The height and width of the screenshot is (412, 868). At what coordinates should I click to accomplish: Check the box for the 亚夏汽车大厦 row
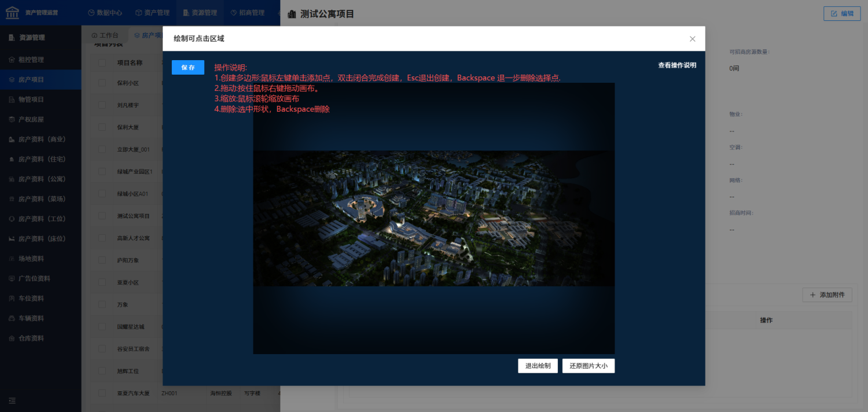pyautogui.click(x=102, y=393)
